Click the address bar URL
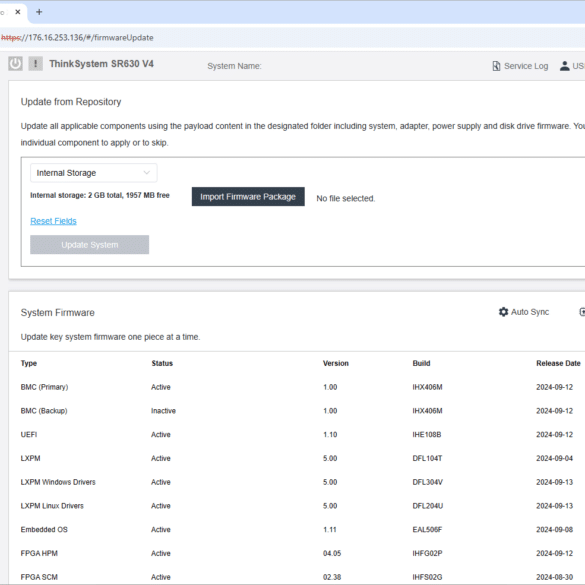Viewport: 585px width, 585px height. pyautogui.click(x=77, y=38)
